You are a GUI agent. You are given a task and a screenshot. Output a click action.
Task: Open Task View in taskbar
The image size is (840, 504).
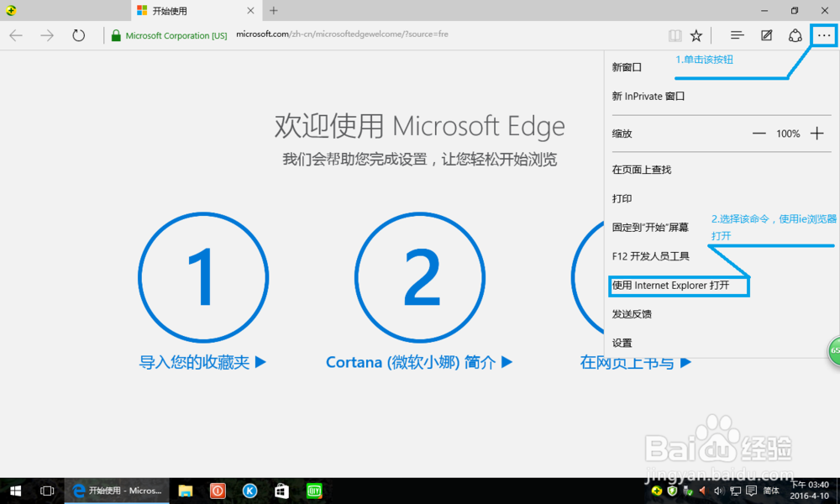tap(47, 491)
